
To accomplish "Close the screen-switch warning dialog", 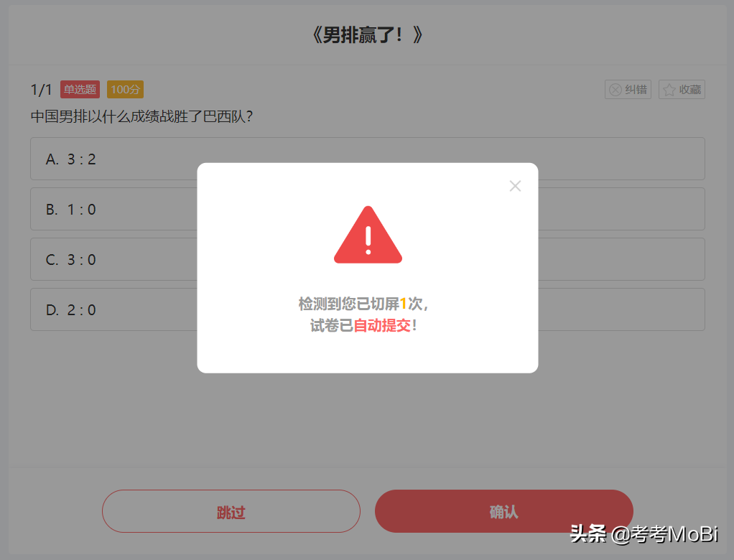I will pos(515,186).
